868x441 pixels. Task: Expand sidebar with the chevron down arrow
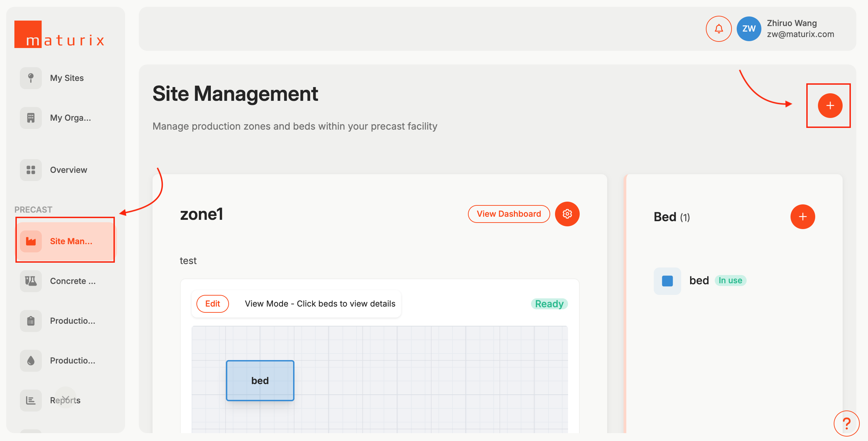(x=65, y=398)
